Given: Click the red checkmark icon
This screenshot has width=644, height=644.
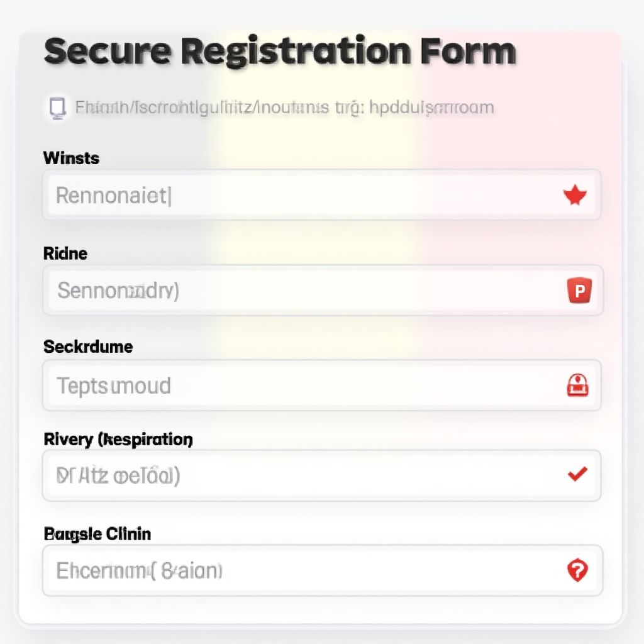Looking at the screenshot, I should (x=577, y=475).
